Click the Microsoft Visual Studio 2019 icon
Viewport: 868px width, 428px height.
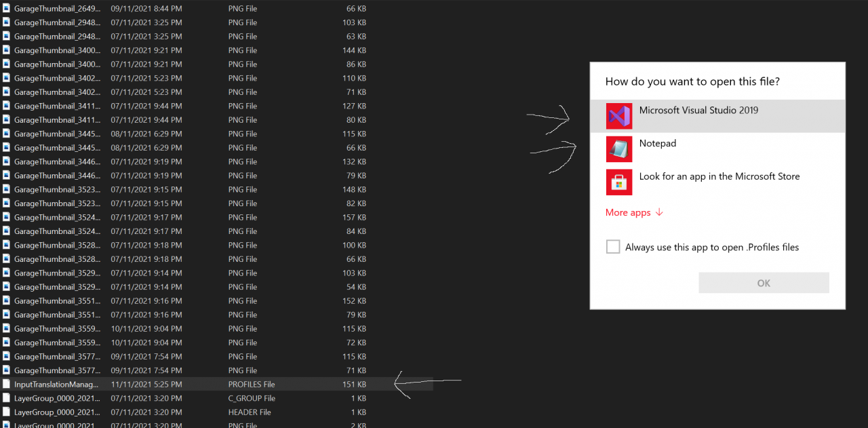point(619,116)
